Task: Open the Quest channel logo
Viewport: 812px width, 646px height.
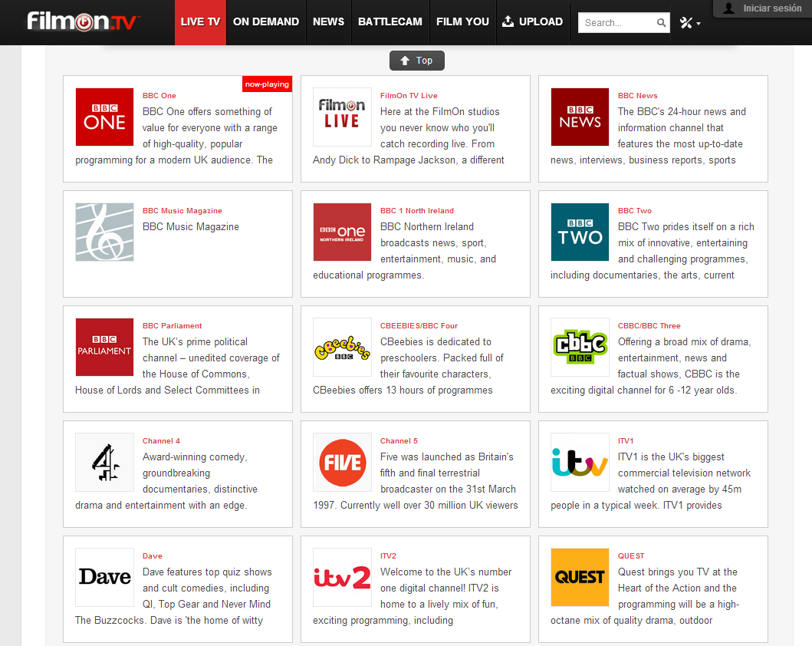Action: pyautogui.click(x=580, y=577)
